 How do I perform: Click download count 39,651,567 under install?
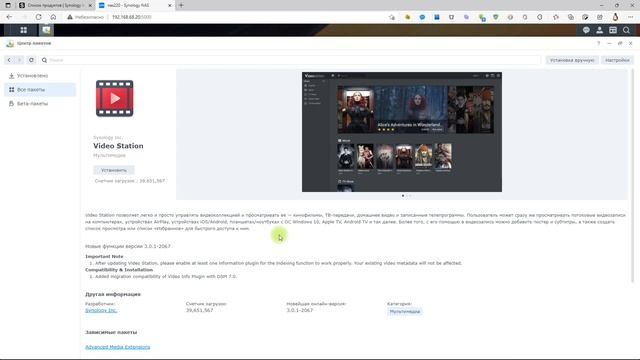tap(152, 181)
